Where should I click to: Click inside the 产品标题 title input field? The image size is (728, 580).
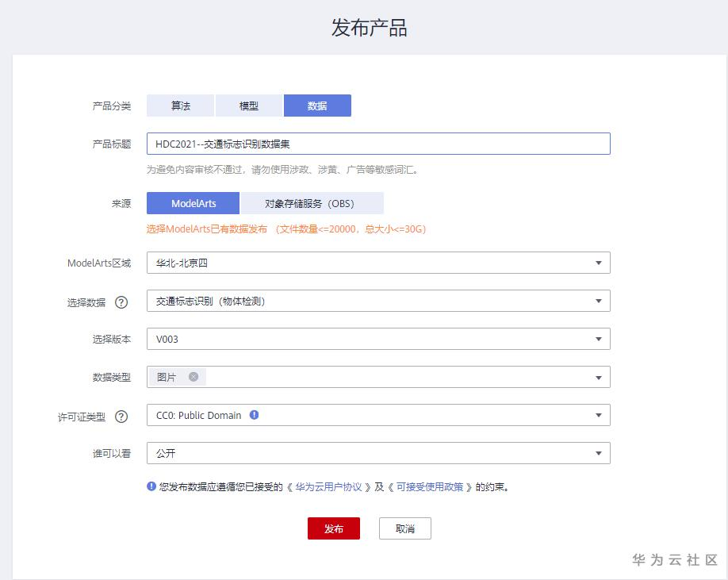coord(377,144)
